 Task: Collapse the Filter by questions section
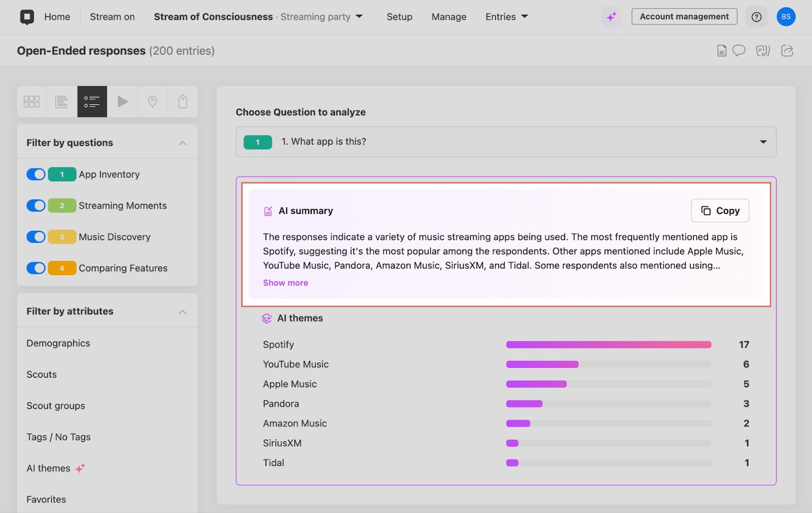[x=182, y=143]
